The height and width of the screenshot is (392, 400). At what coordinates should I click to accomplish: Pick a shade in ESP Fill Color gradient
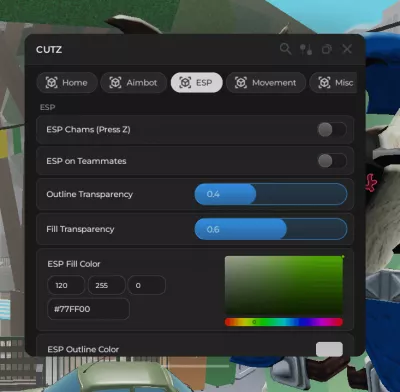pyautogui.click(x=284, y=285)
